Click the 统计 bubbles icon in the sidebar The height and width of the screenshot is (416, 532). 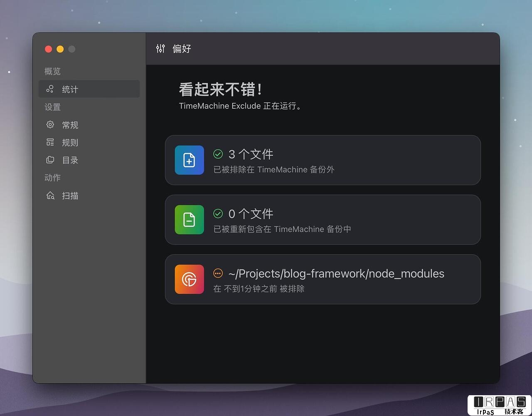pos(50,89)
